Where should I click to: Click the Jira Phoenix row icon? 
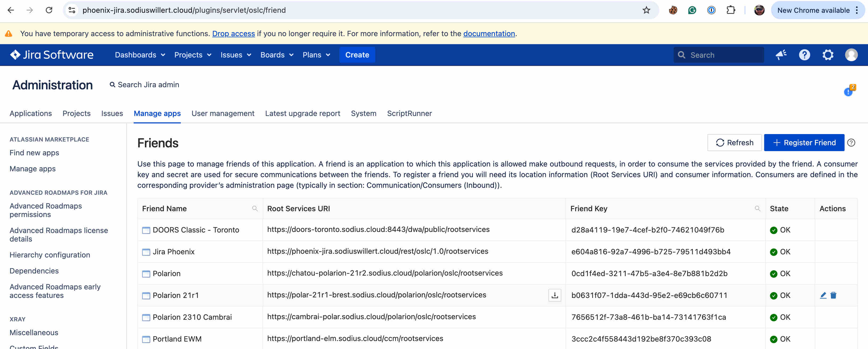pyautogui.click(x=146, y=252)
